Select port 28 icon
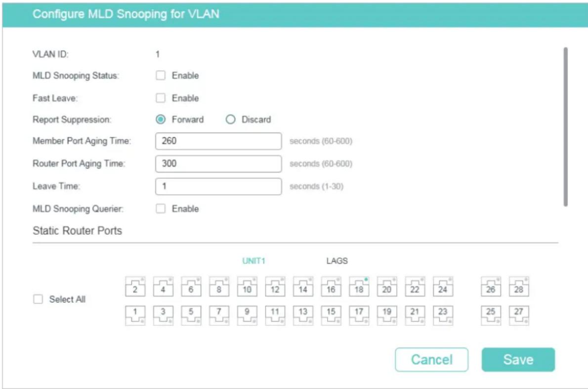Screen dimensions: 588x389 (519, 287)
